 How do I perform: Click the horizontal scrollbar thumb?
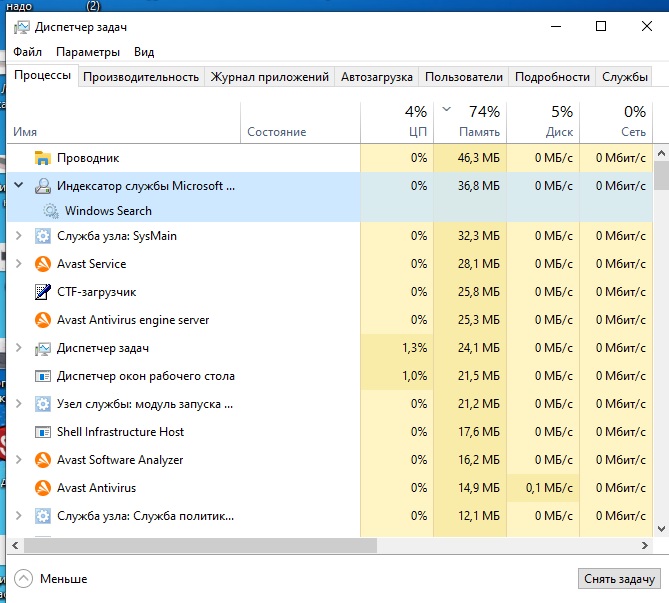(201, 545)
